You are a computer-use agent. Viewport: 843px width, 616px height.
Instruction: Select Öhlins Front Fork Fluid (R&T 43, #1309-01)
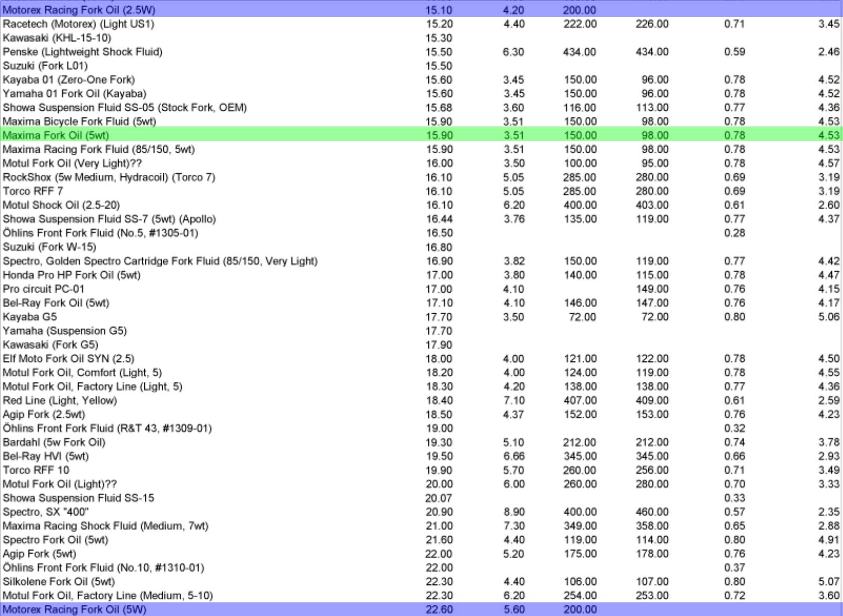(x=107, y=428)
